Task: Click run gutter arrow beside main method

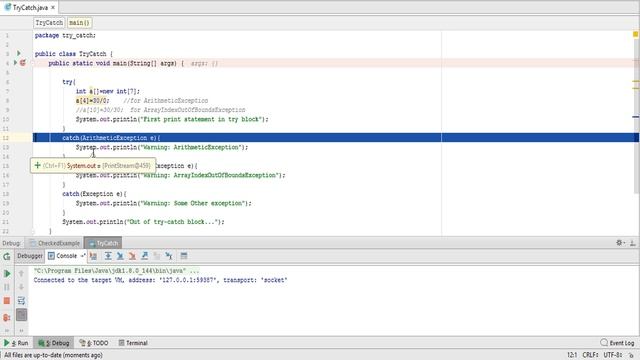Action: (16, 63)
